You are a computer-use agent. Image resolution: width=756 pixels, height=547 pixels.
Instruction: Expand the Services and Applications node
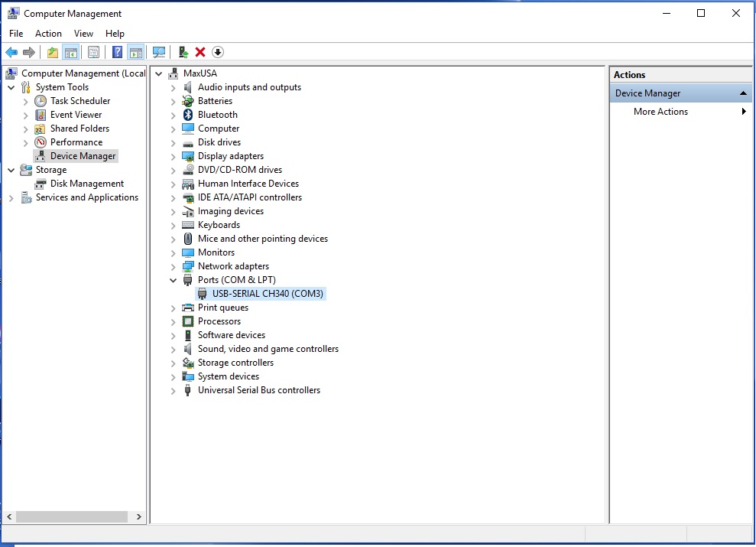point(11,198)
